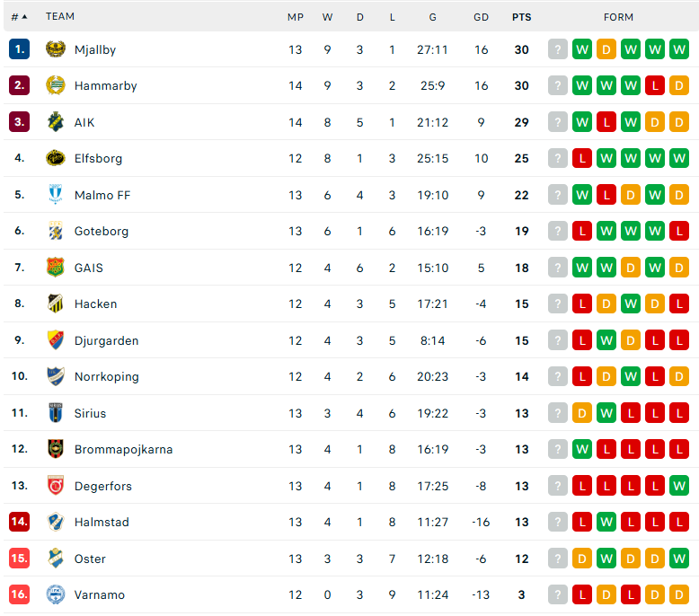Image resolution: width=699 pixels, height=616 pixels.
Task: Click the Hammarby club logo
Action: point(56,85)
